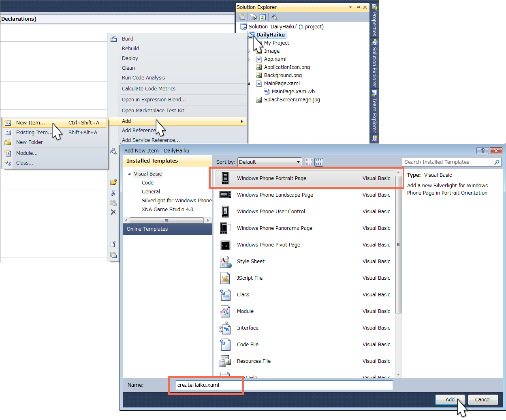Select the Windows Phone Pivot Page icon
Screen dimensions: 506x420
coord(225,245)
